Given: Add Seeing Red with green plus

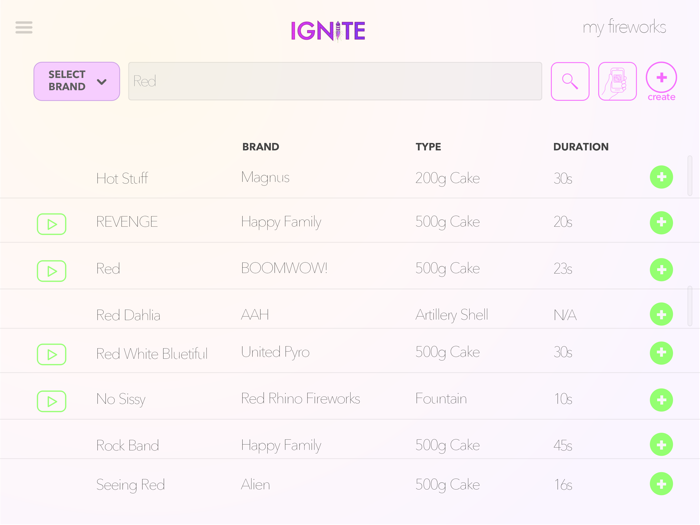Looking at the screenshot, I should click(x=662, y=484).
